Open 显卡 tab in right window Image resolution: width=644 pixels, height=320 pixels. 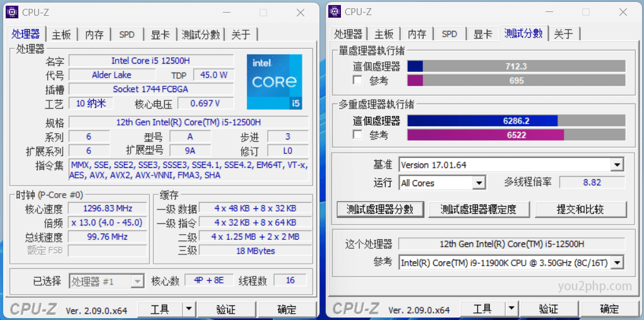click(483, 35)
